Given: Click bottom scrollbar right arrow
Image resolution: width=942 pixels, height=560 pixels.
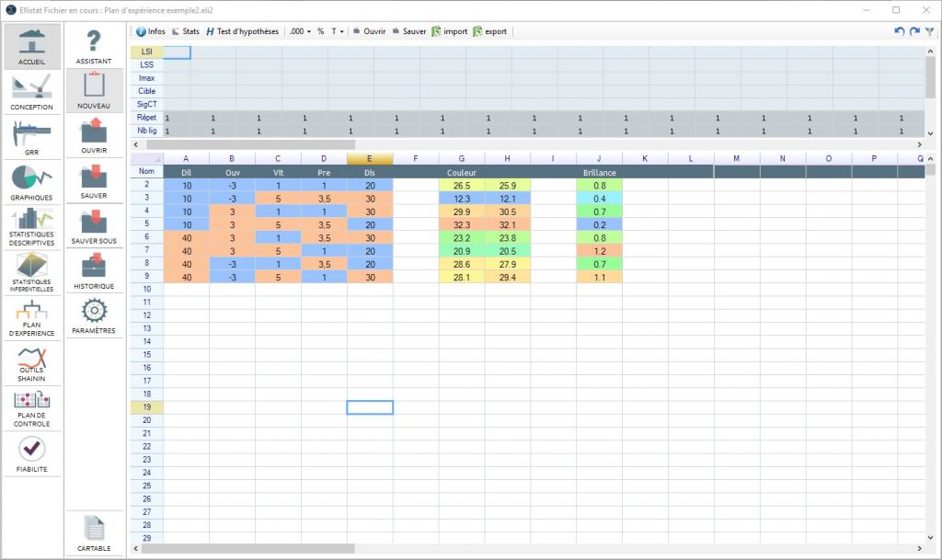Looking at the screenshot, I should click(x=919, y=549).
